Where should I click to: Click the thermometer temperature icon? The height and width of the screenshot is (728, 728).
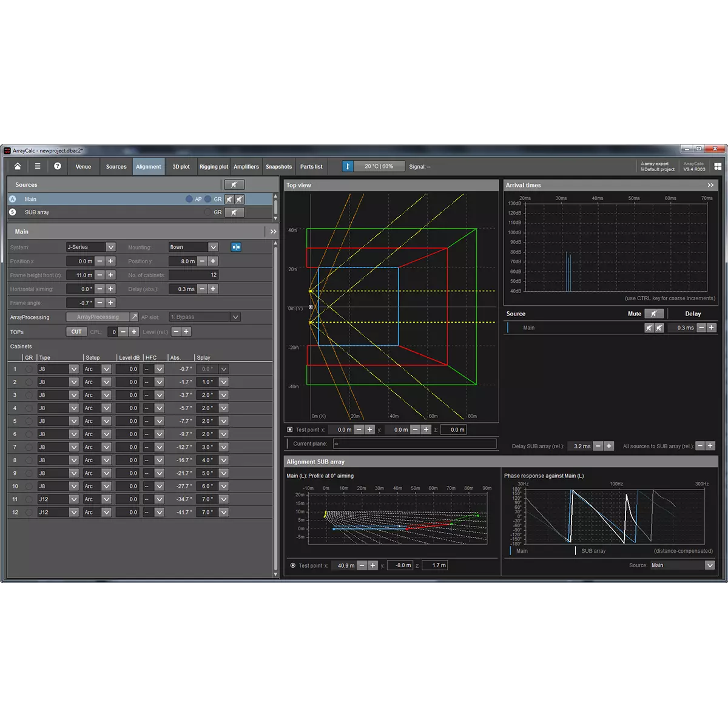pos(348,166)
